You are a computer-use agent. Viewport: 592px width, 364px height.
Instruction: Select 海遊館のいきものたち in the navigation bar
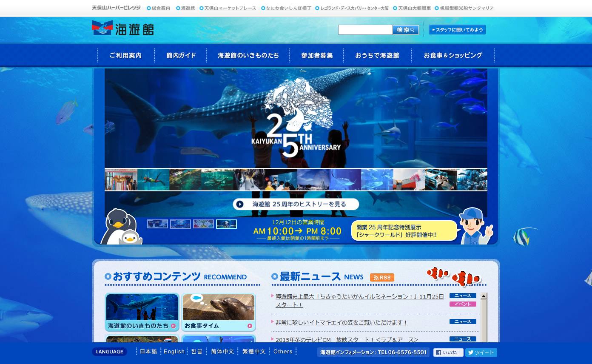pos(248,55)
